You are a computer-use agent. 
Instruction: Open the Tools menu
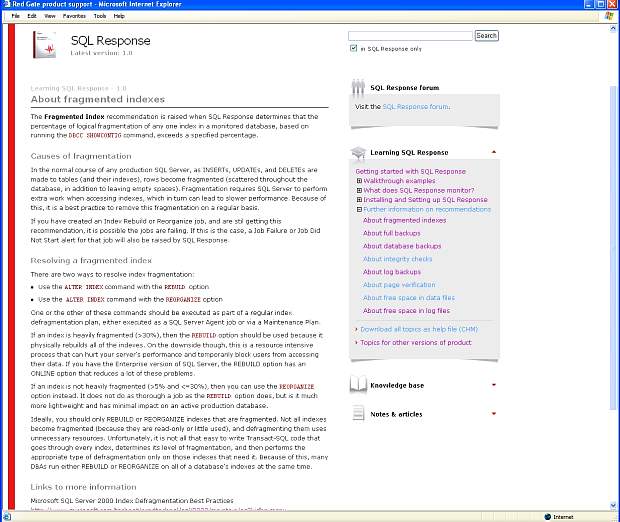[100, 16]
